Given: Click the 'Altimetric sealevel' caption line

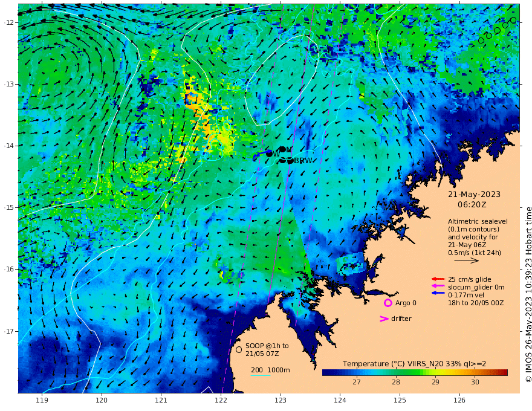Looking at the screenshot, I should [478, 221].
